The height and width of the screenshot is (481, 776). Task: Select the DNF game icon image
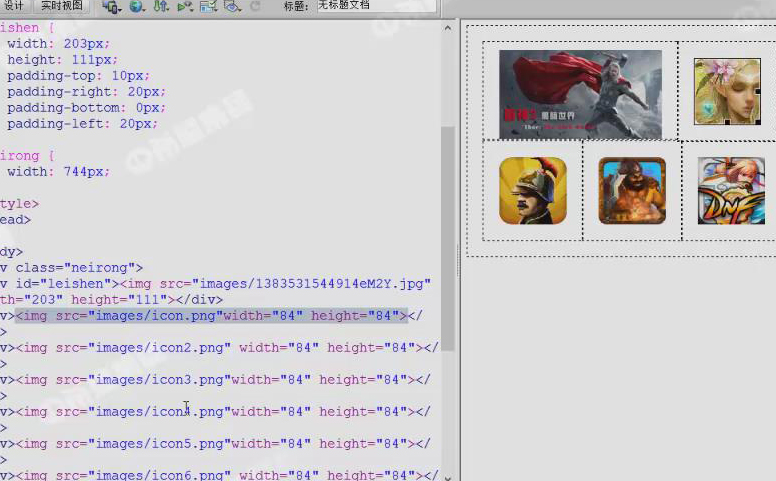(731, 190)
